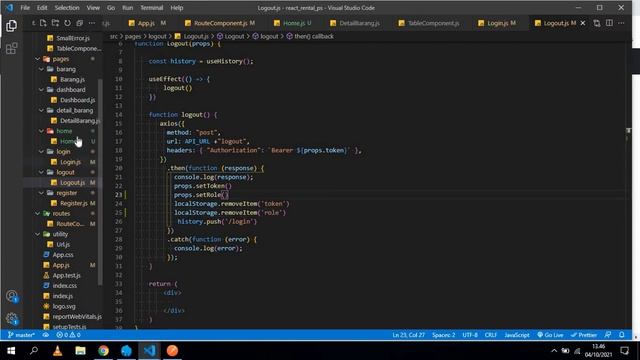
Task: Open the Run menu
Action: (x=127, y=8)
